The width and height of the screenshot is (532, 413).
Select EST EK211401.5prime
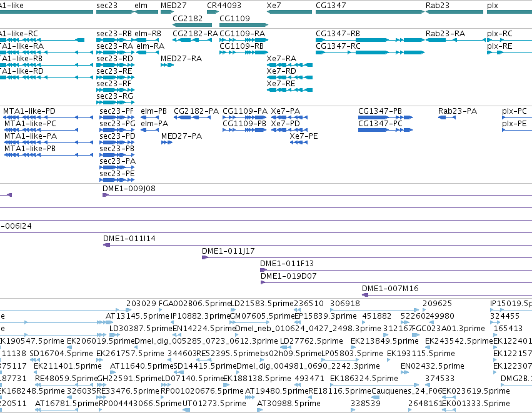point(68,366)
